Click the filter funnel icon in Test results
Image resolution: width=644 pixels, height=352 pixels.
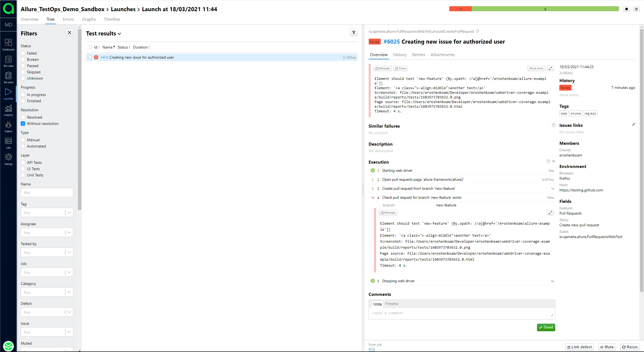point(353,33)
